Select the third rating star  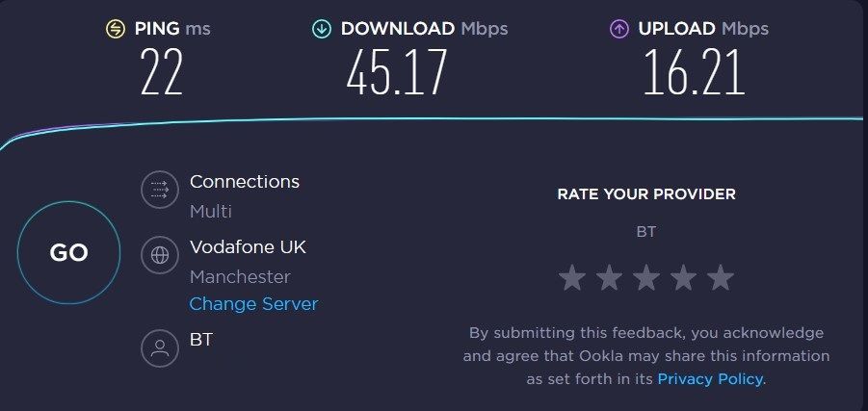[645, 279]
